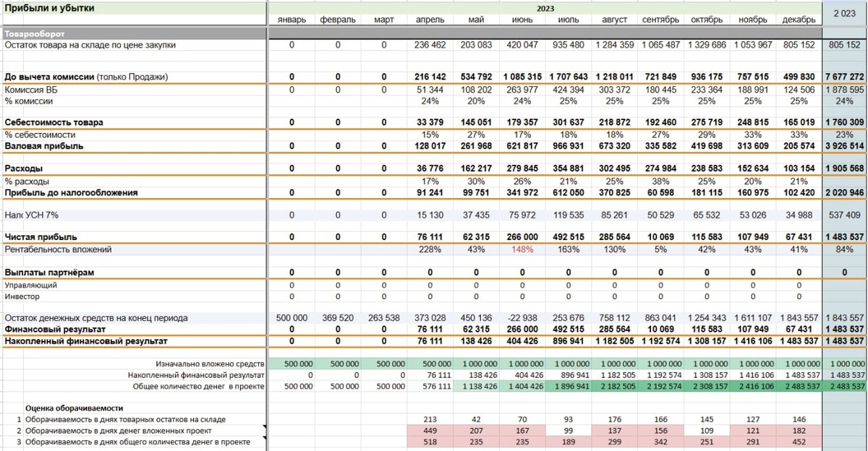This screenshot has height=451, width=868.
Task: Select the yearly sales total "7 677 272"
Action: [x=846, y=77]
